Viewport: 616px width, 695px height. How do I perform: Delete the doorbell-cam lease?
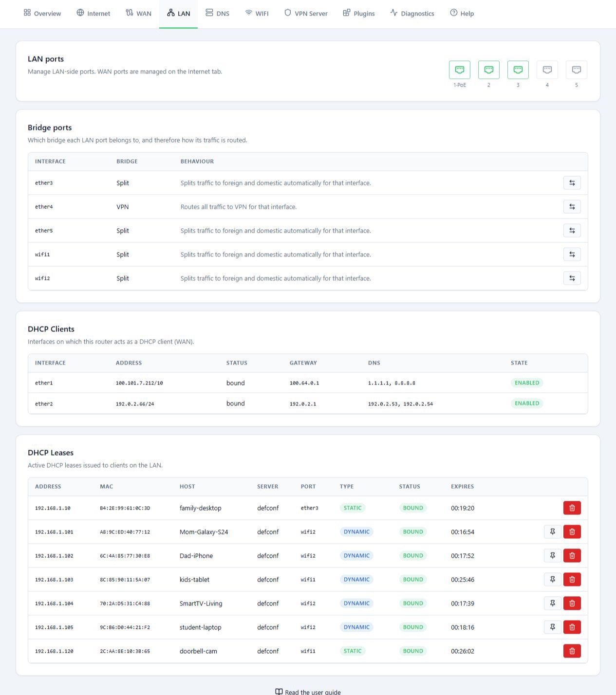pyautogui.click(x=572, y=651)
